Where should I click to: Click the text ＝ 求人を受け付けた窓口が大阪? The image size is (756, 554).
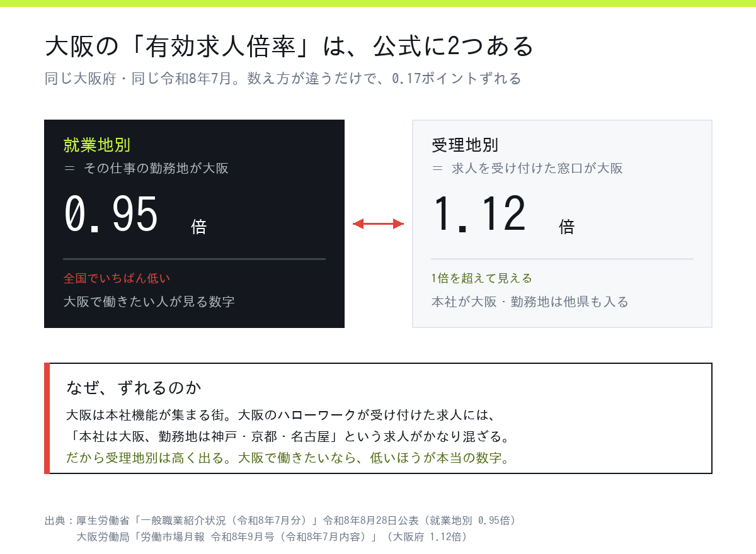coord(527,169)
